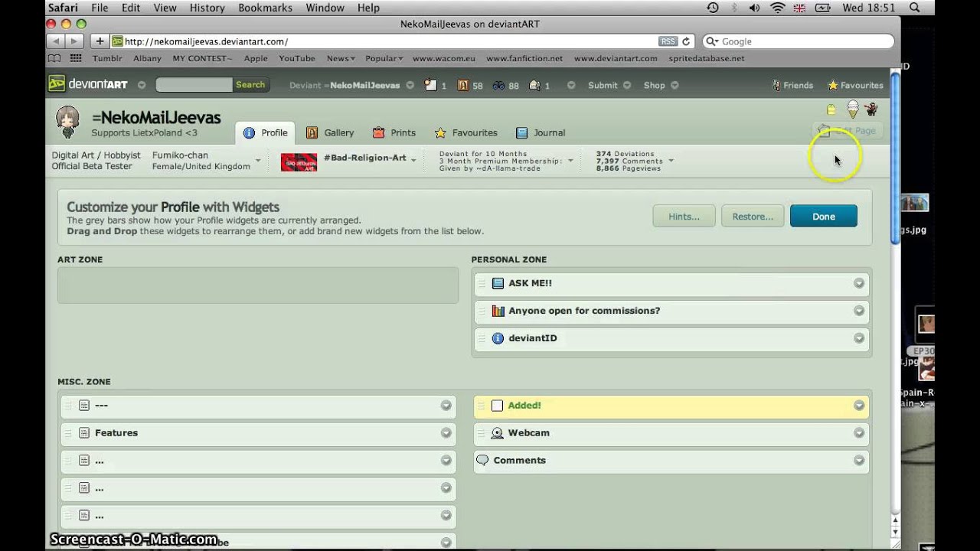Click the Time Machine icon in menu bar
Image resolution: width=980 pixels, height=551 pixels.
pyautogui.click(x=713, y=8)
